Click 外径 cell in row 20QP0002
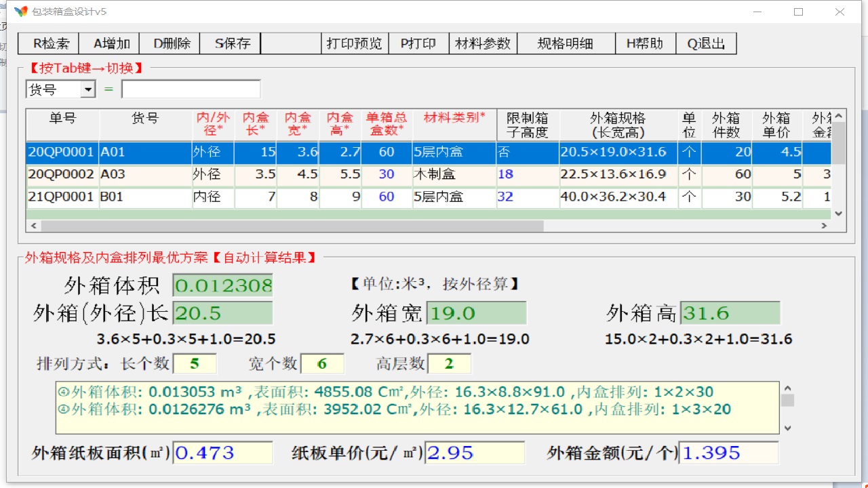 click(x=213, y=174)
